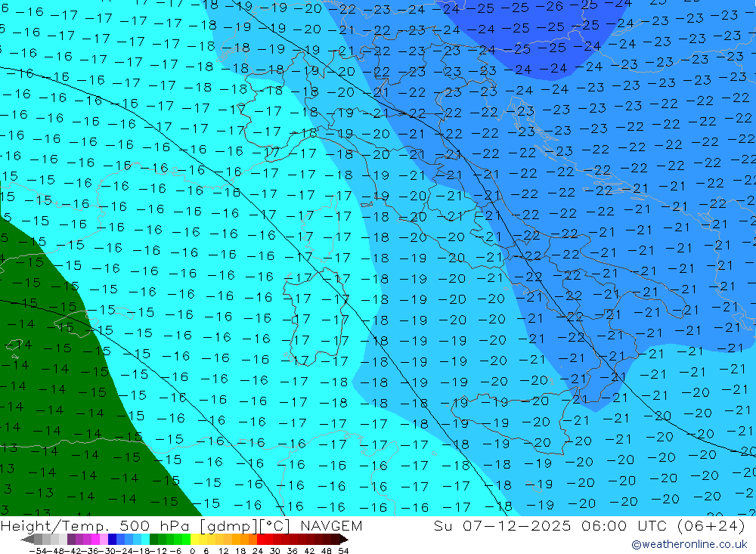Viewport: 756px width, 554px height.
Task: Select the cyan swatch in the color scale
Action: pyautogui.click(x=145, y=540)
